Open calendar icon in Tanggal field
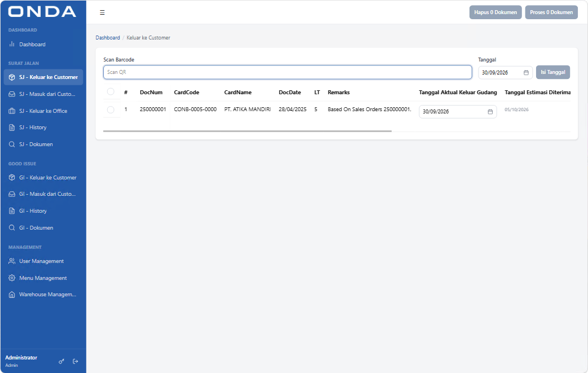Screen dimensions: 588x373 tap(526, 73)
